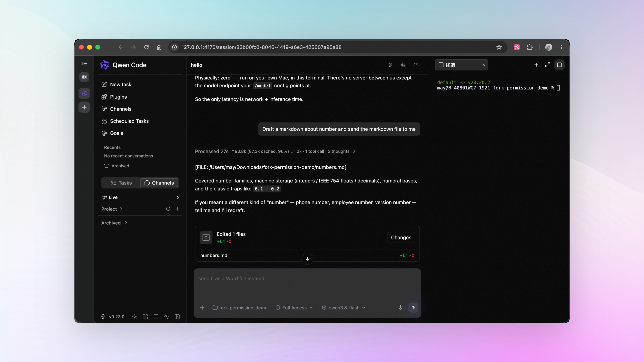Image resolution: width=644 pixels, height=362 pixels.
Task: Open the qwen3.8-flash model dropdown
Action: pyautogui.click(x=344, y=308)
